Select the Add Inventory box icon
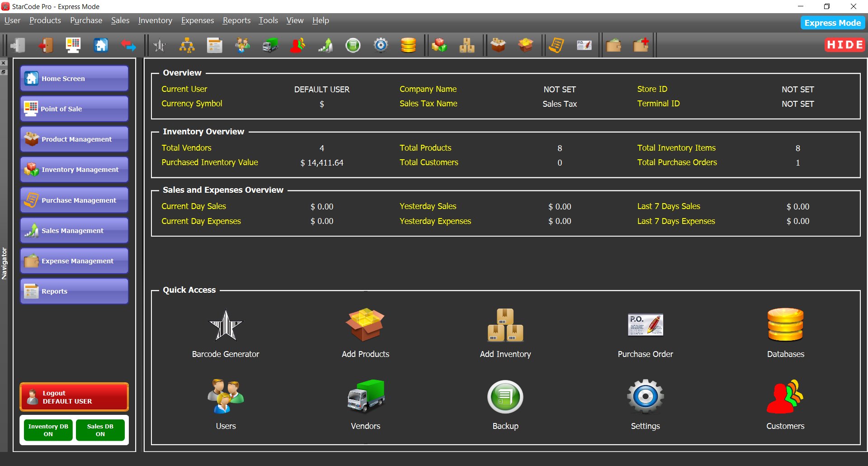The height and width of the screenshot is (466, 868). click(505, 324)
